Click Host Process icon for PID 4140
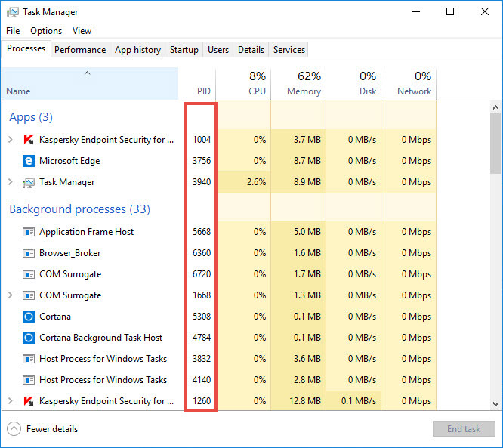This screenshot has width=503, height=448. [x=29, y=380]
